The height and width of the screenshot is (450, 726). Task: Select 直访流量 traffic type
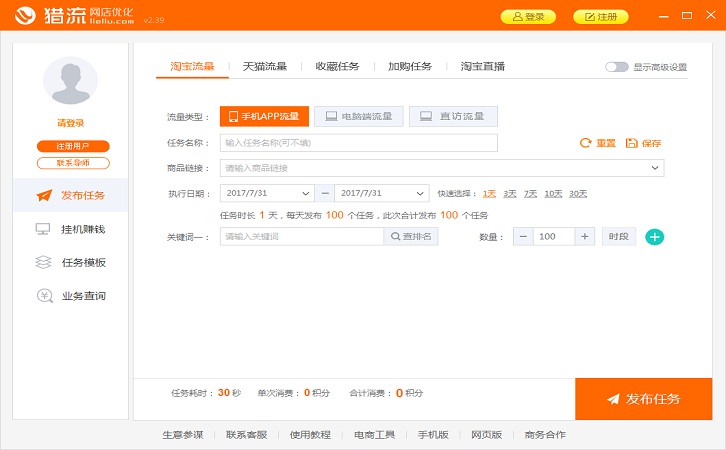[453, 116]
